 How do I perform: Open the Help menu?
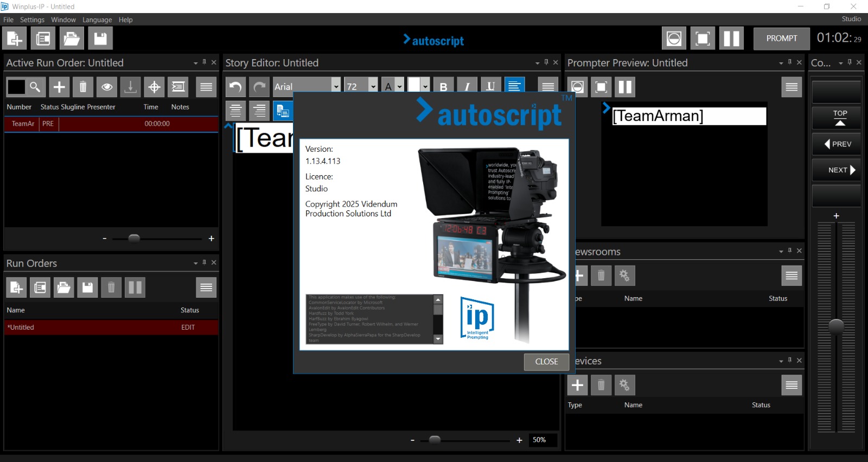pyautogui.click(x=126, y=20)
